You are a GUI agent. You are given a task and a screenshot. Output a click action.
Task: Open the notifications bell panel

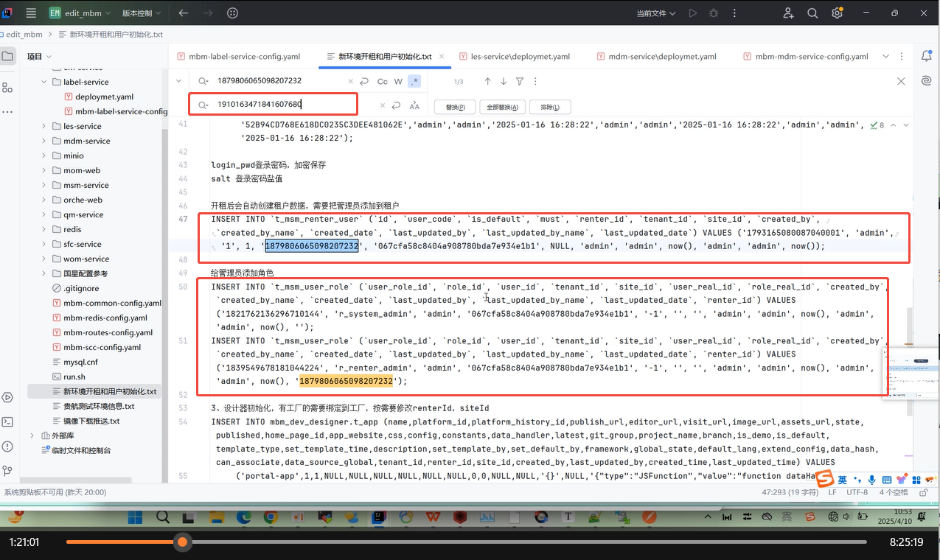point(927,56)
